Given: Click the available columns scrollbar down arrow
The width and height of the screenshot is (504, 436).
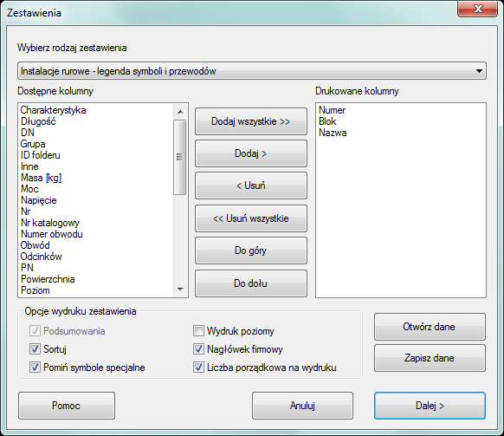Looking at the screenshot, I should tap(180, 290).
